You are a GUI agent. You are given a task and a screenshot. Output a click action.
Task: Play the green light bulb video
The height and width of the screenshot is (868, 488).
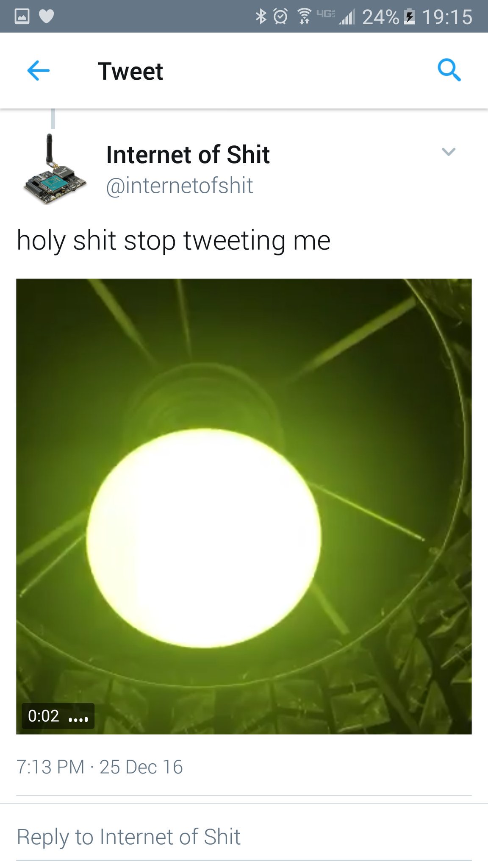(x=244, y=506)
